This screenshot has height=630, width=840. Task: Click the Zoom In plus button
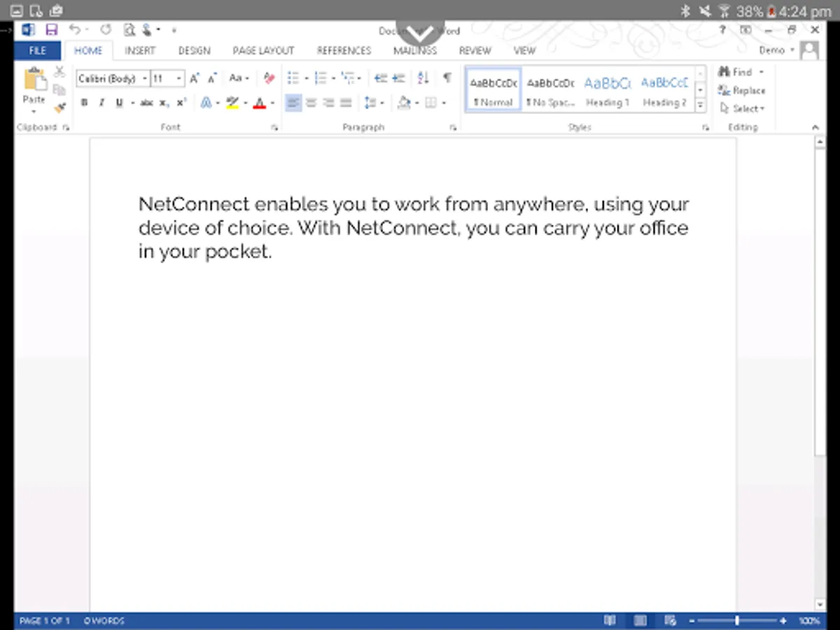[x=783, y=621]
